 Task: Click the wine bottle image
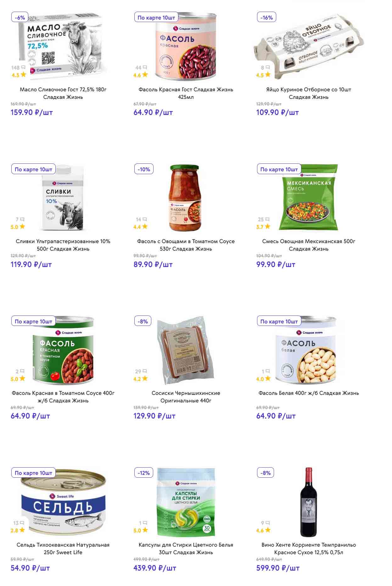click(309, 502)
